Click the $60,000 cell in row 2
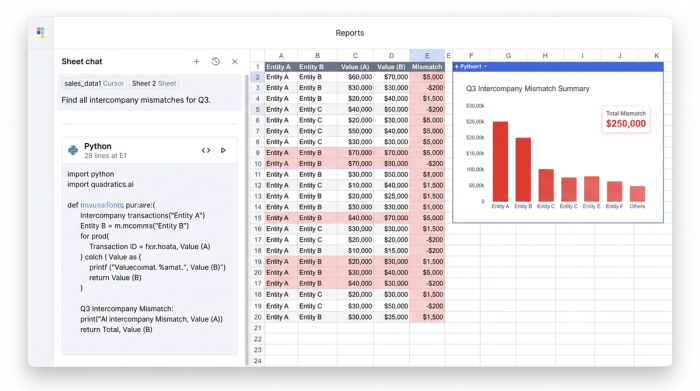This screenshot has height=391, width=700. click(355, 77)
